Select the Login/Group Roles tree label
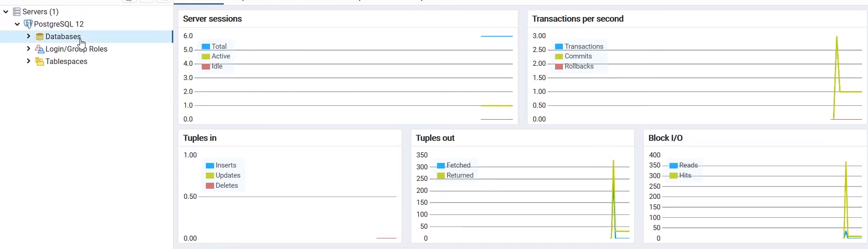 (76, 49)
